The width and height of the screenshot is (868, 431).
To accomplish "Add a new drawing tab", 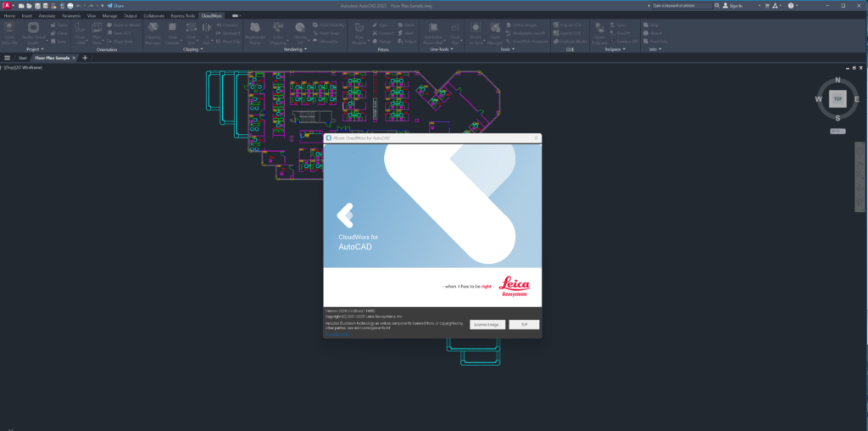I will [85, 58].
